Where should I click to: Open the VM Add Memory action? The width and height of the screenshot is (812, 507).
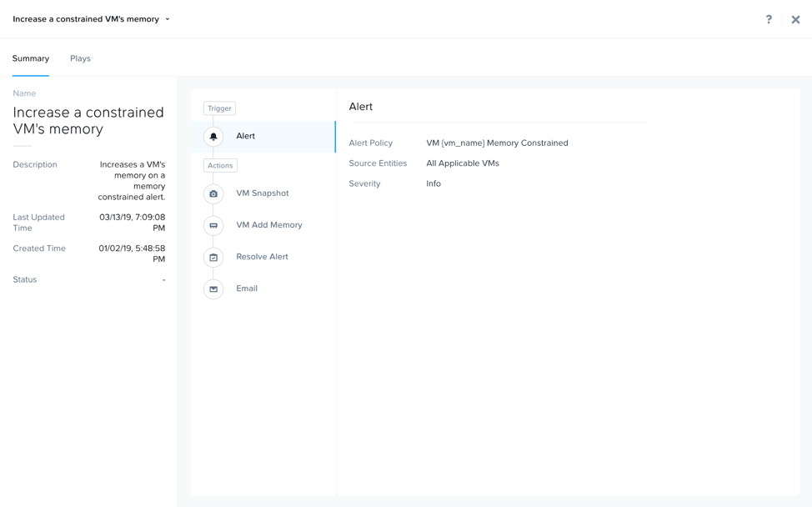268,225
